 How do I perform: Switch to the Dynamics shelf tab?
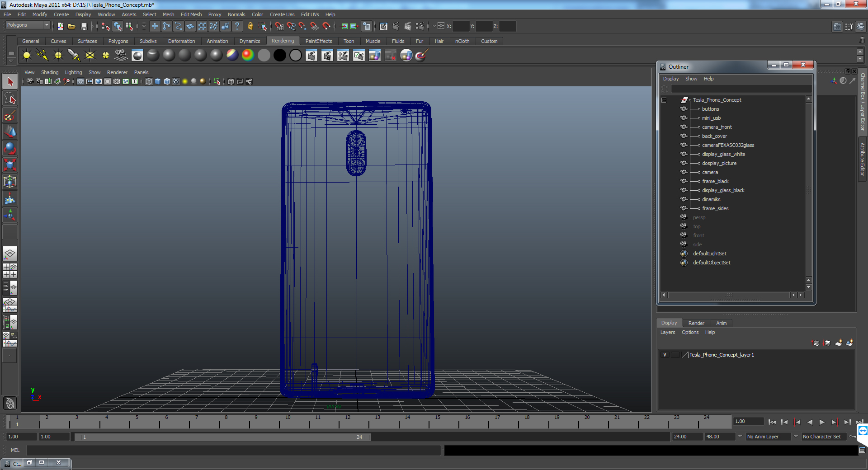pyautogui.click(x=250, y=41)
